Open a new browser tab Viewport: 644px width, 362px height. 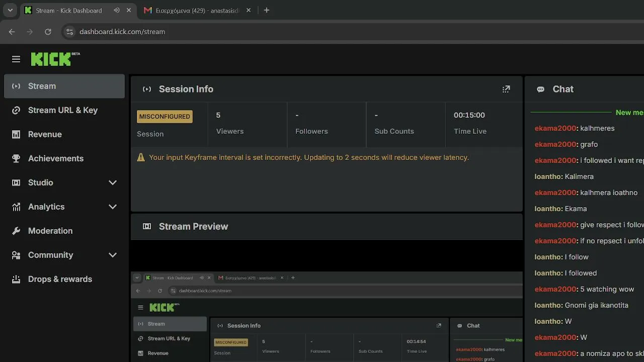tap(267, 10)
